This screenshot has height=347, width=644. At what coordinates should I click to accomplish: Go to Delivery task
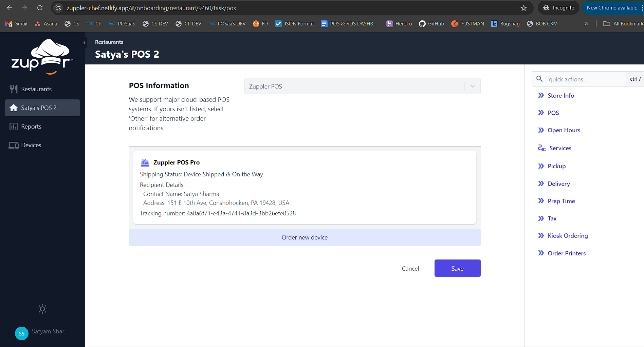click(554, 184)
